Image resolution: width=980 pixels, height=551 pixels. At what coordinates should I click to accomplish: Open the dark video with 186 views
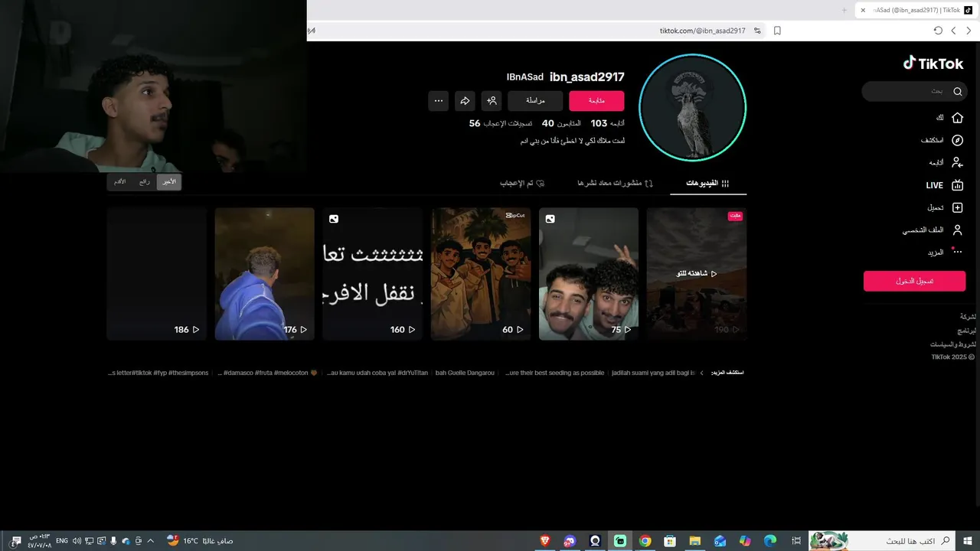click(x=157, y=274)
